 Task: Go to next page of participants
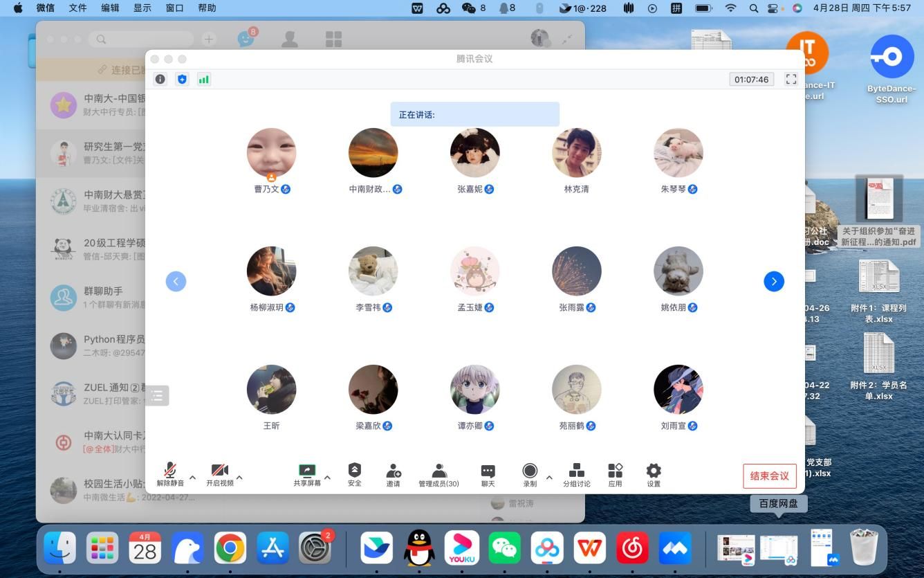click(773, 281)
